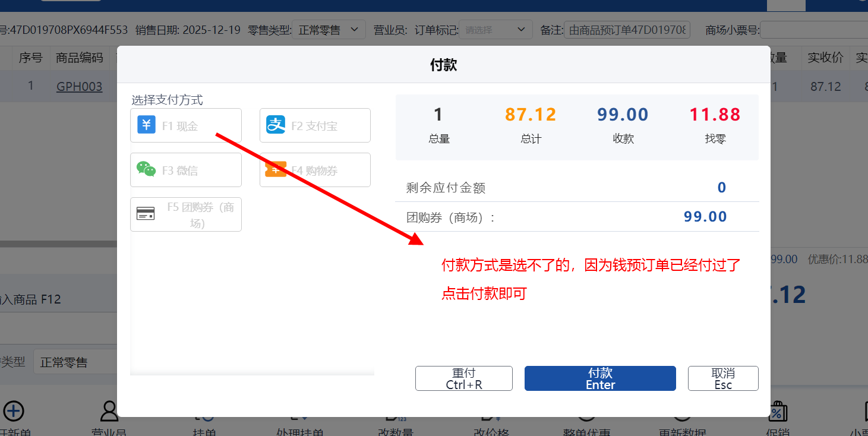Click the 促销 percent bag icon
Image resolution: width=868 pixels, height=436 pixels.
tap(777, 411)
